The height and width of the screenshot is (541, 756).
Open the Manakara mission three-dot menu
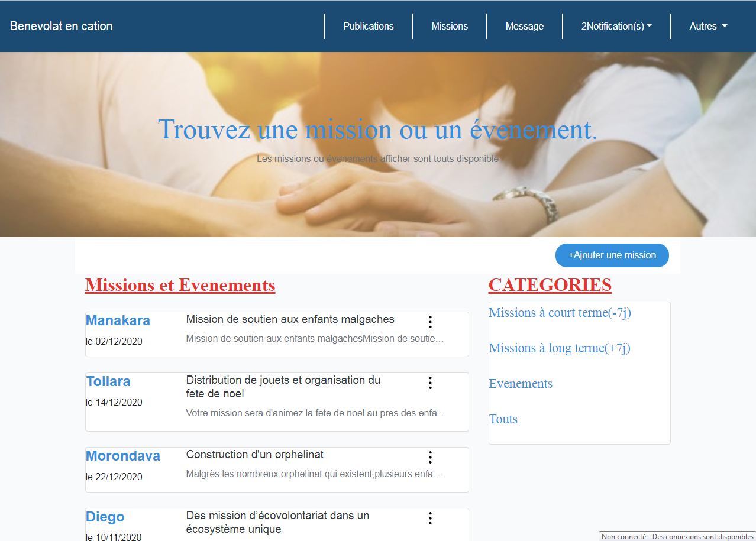pyautogui.click(x=430, y=322)
